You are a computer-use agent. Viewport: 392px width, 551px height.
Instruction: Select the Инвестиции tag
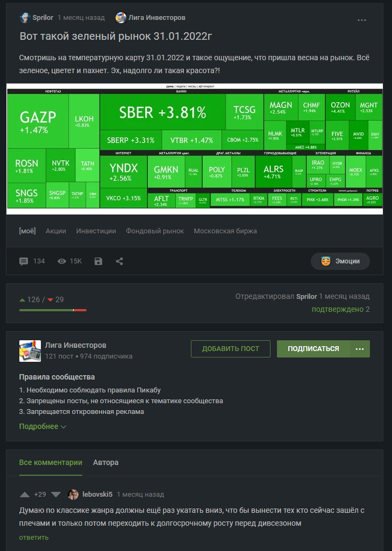96,231
